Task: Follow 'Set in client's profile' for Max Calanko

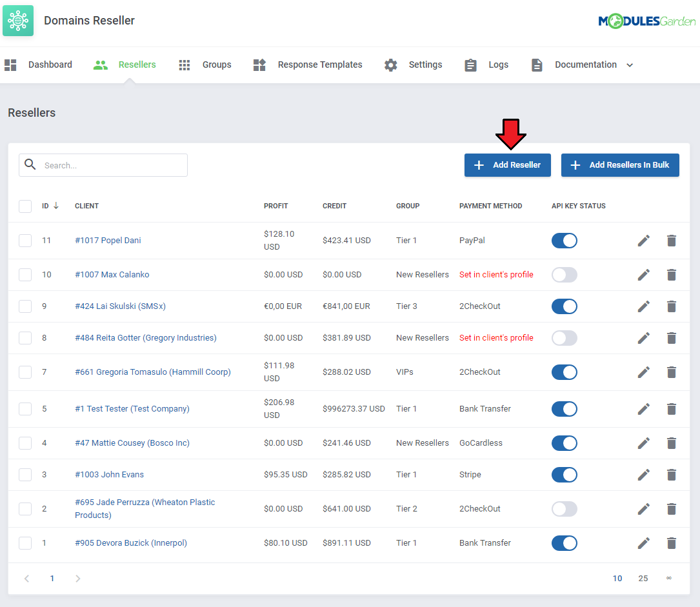Action: pos(496,275)
